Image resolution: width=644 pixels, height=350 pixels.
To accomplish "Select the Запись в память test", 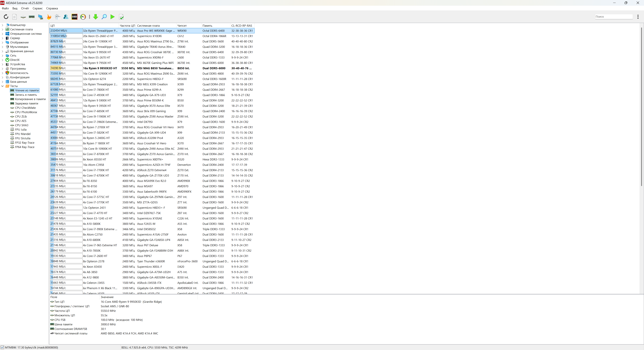I will (x=26, y=95).
